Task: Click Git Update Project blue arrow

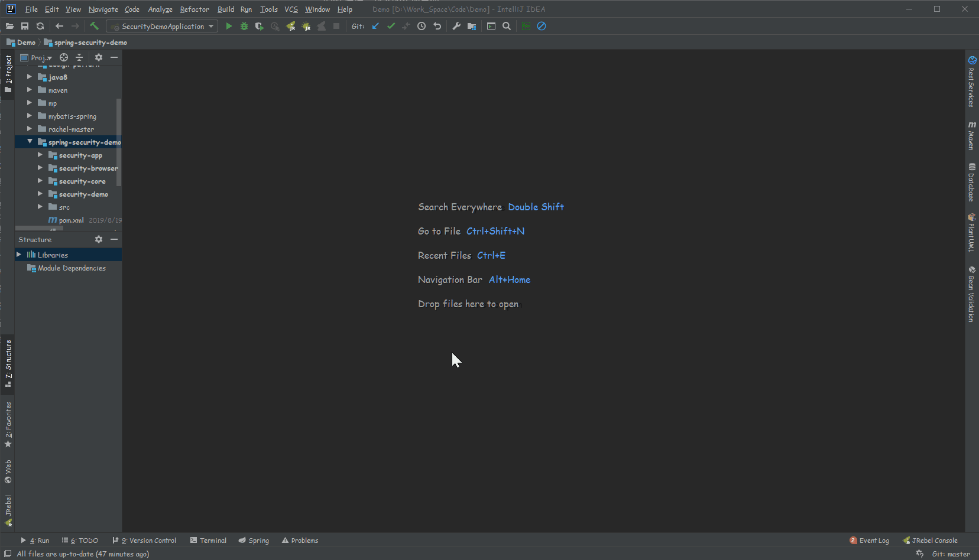Action: pos(375,26)
